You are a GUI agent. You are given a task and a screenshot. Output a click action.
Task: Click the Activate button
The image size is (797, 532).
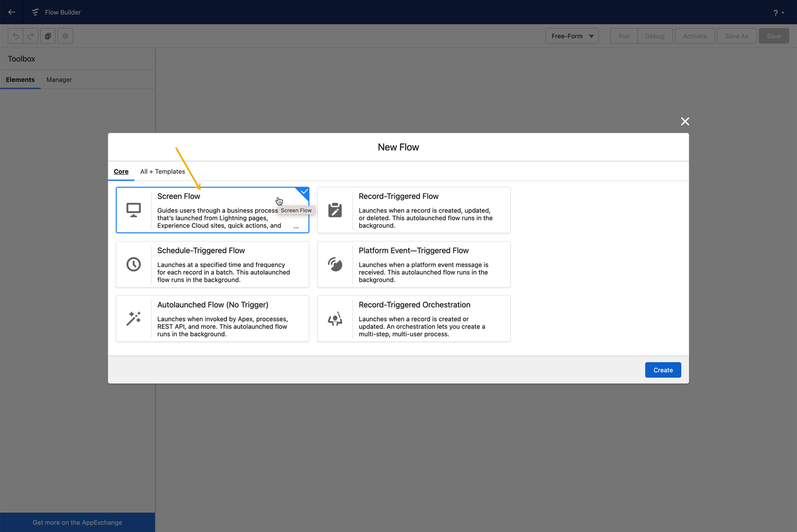pos(695,36)
